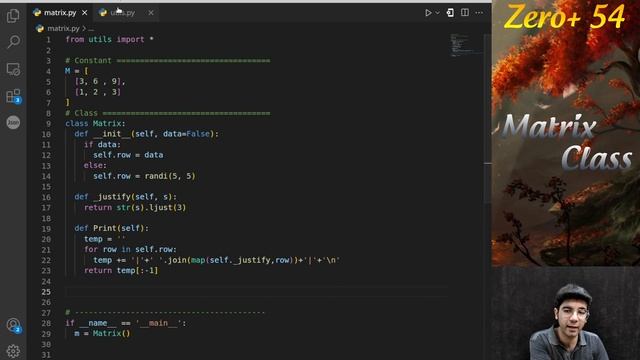Open the Explorer view in activity bar

coord(13,16)
